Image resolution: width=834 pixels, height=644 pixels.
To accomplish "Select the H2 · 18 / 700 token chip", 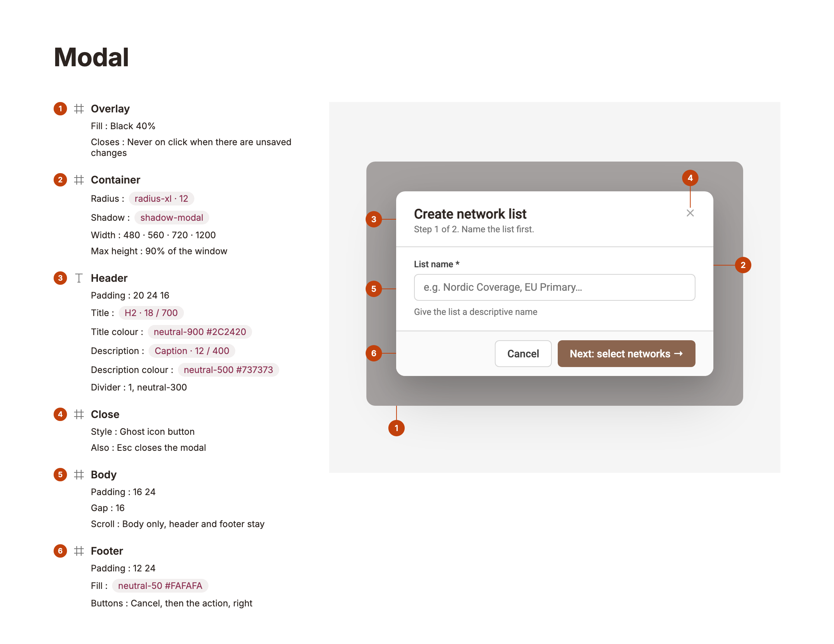I will point(151,313).
